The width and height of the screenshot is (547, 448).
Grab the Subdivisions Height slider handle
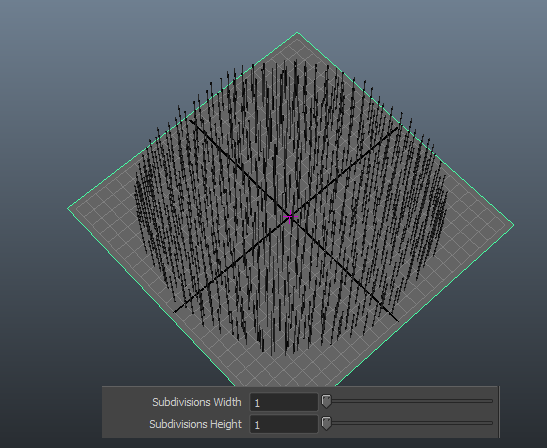pyautogui.click(x=326, y=423)
